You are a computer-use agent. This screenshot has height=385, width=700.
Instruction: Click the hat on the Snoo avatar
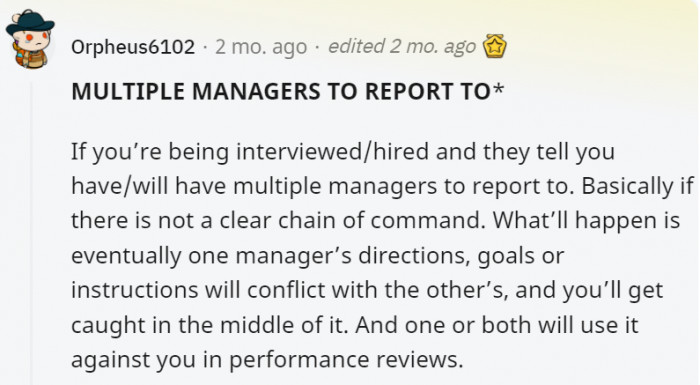coord(30,22)
